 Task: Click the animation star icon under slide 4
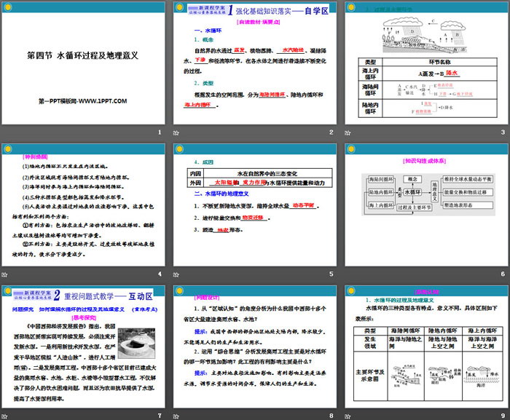coord(4,274)
